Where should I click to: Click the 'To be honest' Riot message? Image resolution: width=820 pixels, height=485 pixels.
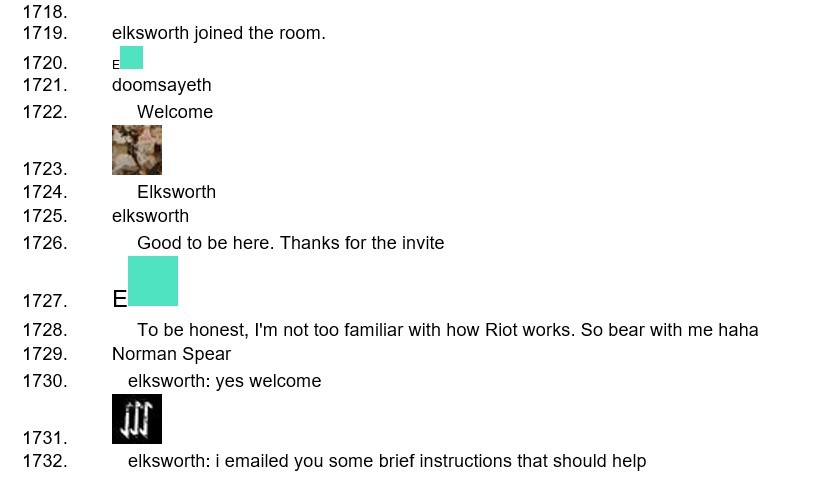click(447, 330)
